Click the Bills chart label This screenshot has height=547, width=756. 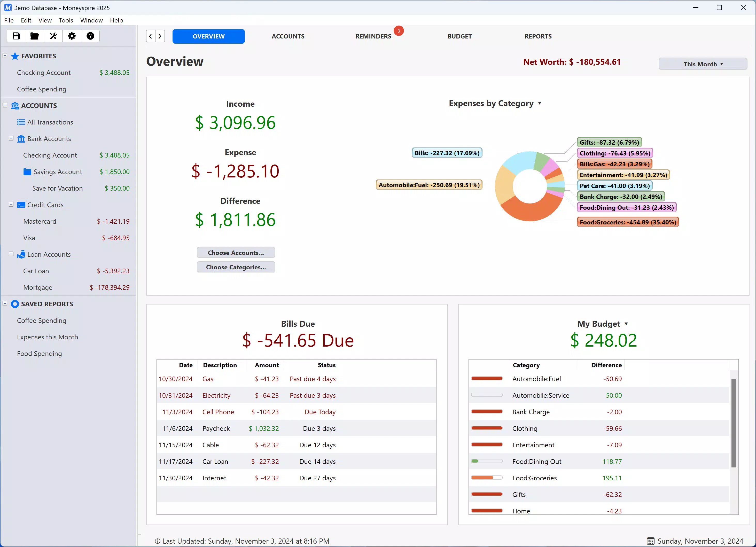(447, 153)
